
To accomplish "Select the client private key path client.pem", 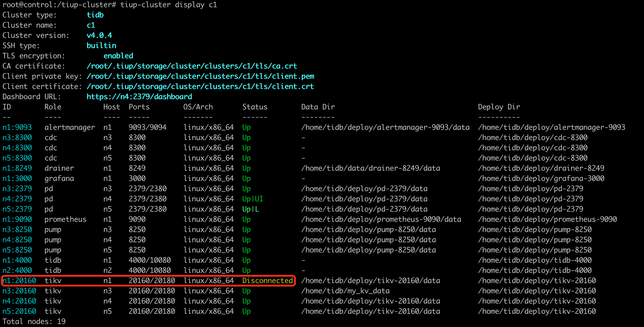I will point(201,76).
